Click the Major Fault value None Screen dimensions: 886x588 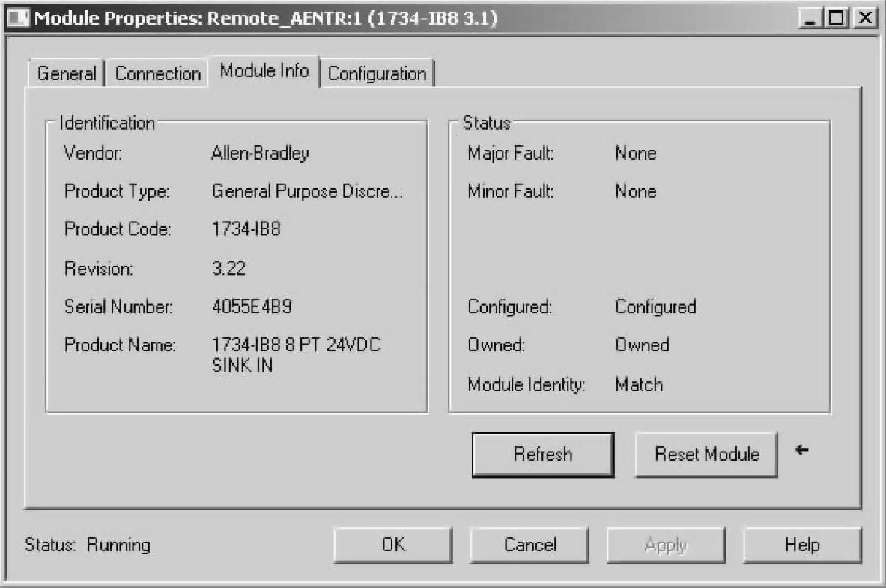click(x=636, y=154)
